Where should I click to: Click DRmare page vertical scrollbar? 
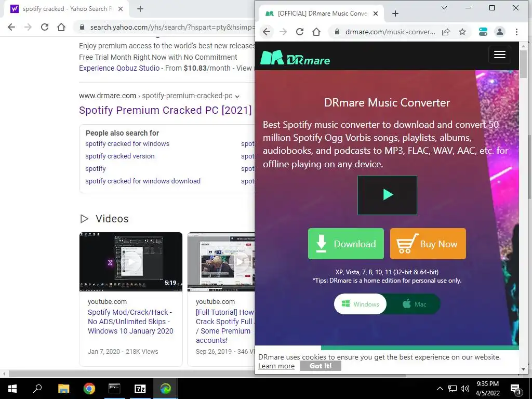pyautogui.click(x=523, y=64)
